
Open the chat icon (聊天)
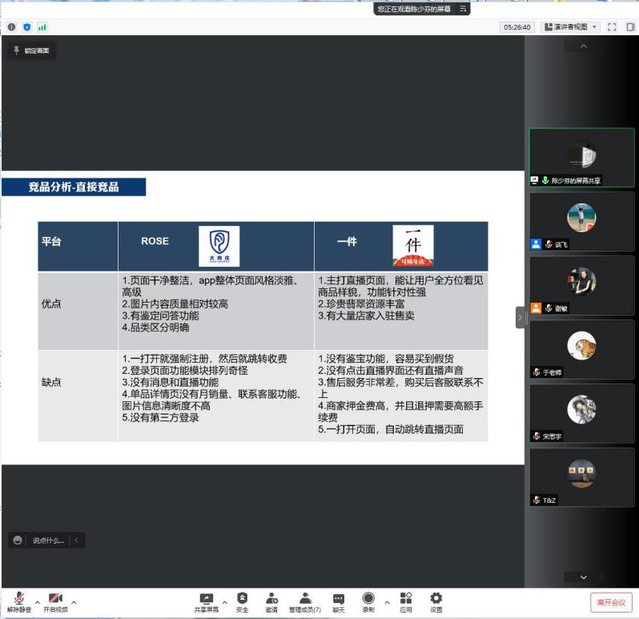coord(339,599)
